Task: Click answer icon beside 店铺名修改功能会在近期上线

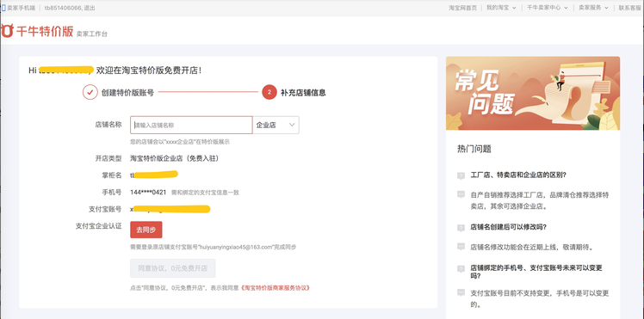Action: click(x=461, y=247)
